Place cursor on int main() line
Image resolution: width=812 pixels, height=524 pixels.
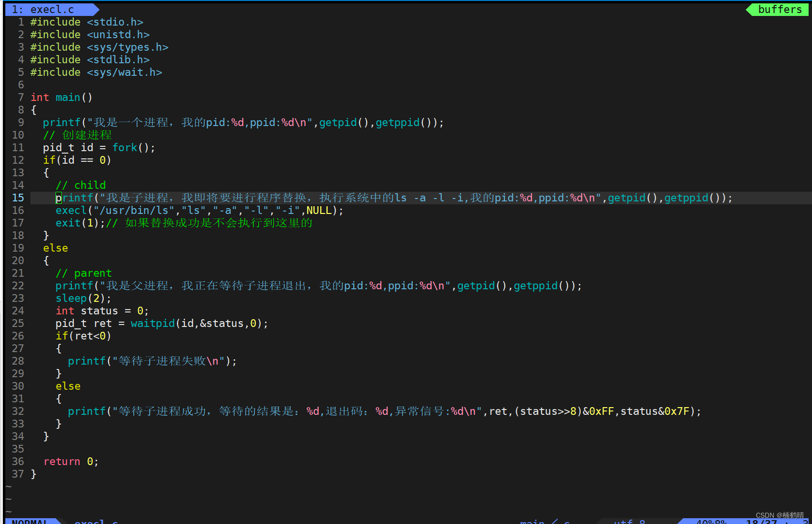click(62, 98)
